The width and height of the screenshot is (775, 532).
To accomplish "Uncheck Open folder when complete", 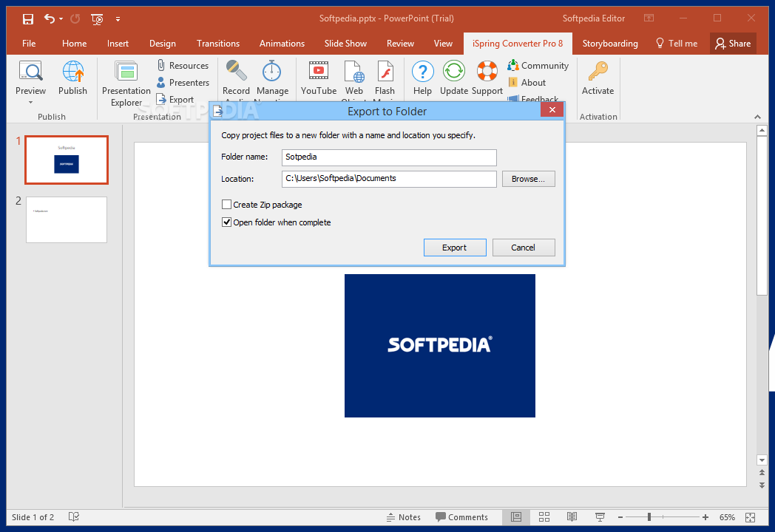I will pos(226,222).
